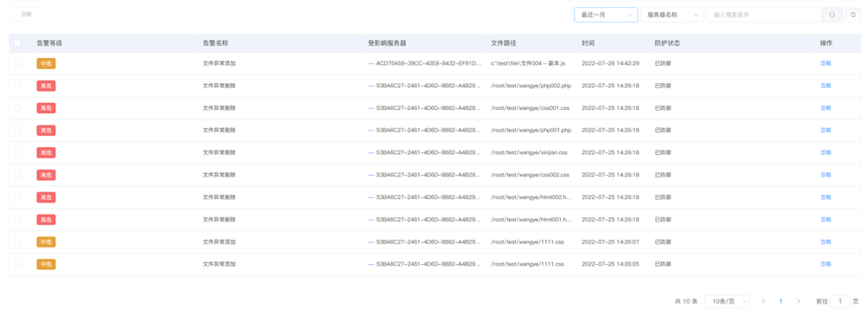
Task: Click the search condition input field
Action: (764, 15)
